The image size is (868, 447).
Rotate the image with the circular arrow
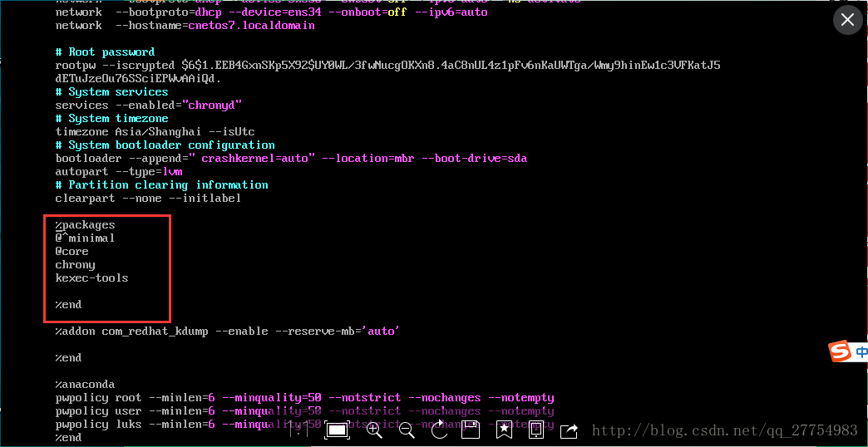click(439, 430)
